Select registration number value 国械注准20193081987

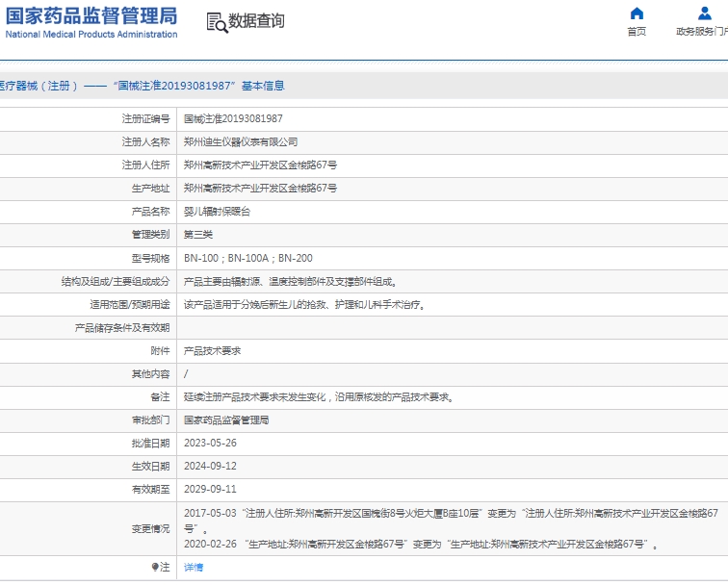tap(233, 118)
